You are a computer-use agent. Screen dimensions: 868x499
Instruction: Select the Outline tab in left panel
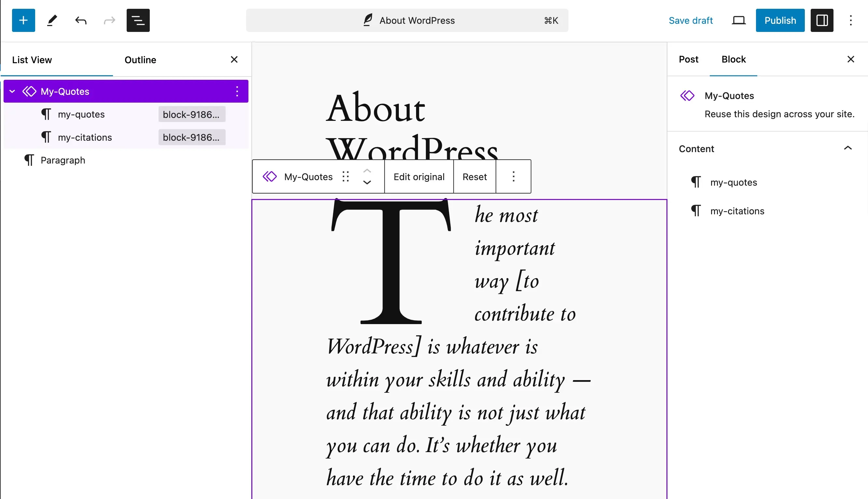click(140, 60)
